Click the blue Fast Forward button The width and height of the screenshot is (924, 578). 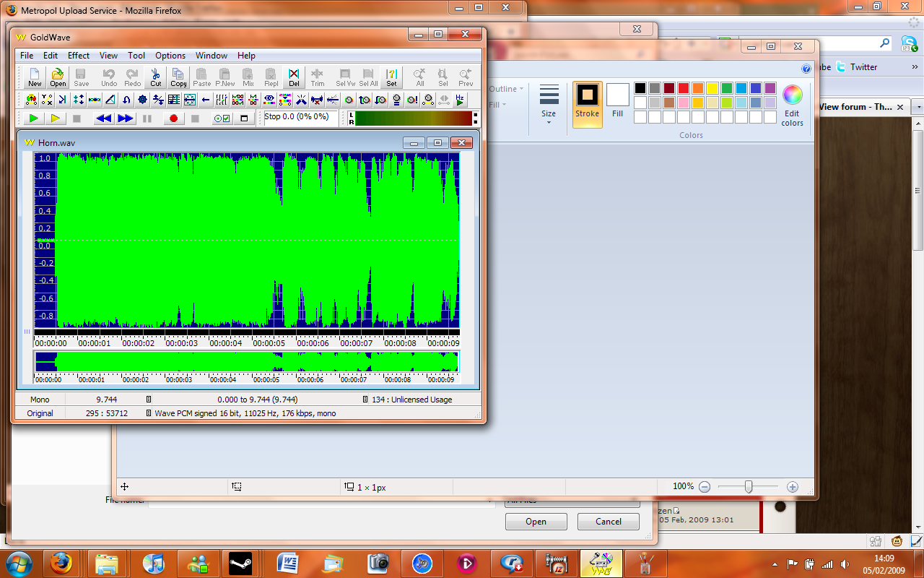tap(126, 118)
